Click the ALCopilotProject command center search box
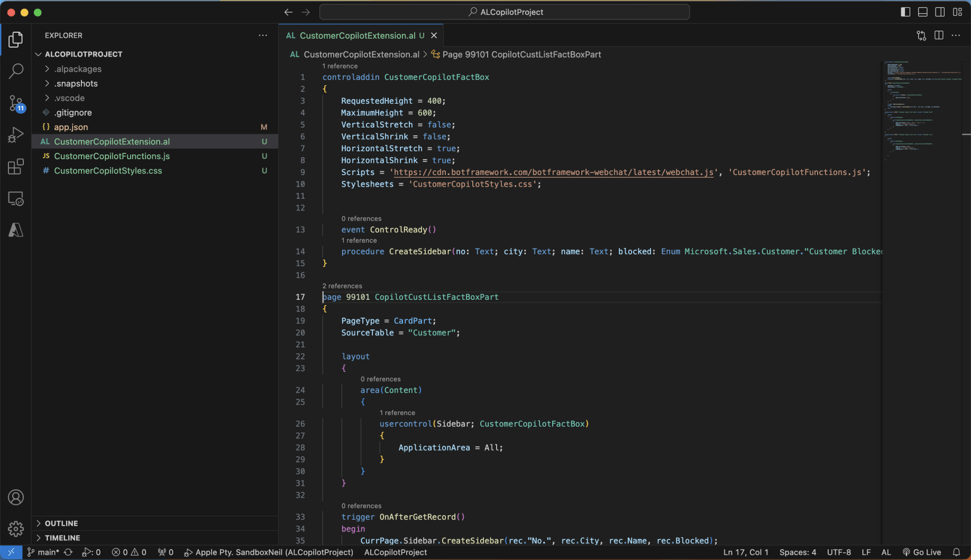The image size is (971, 560). [505, 12]
